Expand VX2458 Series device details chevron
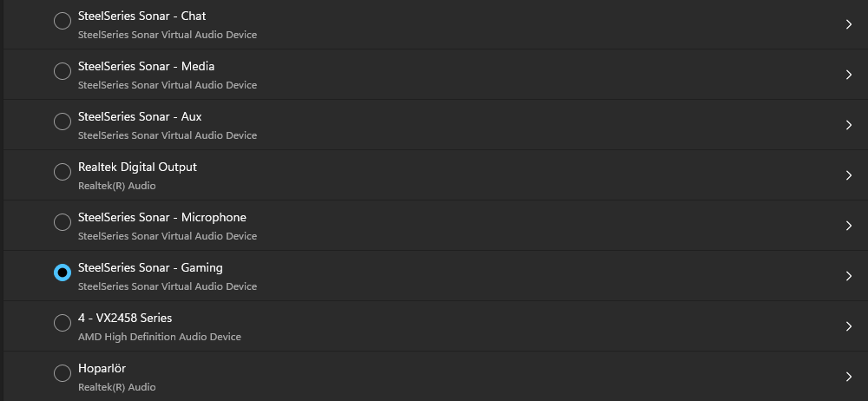The image size is (868, 401). click(849, 326)
